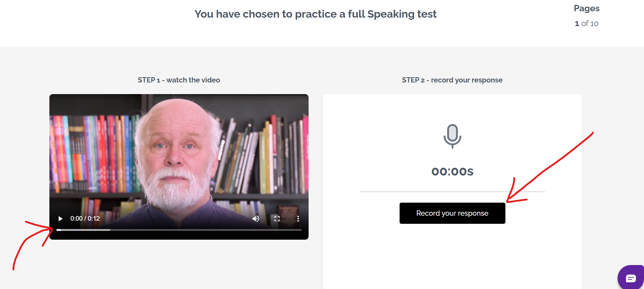Click the microphone icon above the timer
The width and height of the screenshot is (644, 289).
click(452, 136)
